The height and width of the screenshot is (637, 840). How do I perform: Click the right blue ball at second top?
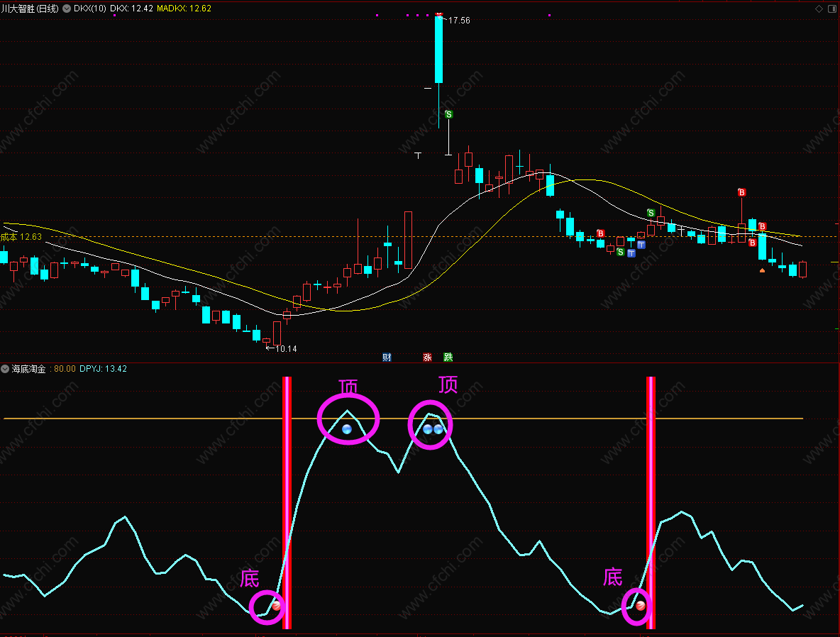pyautogui.click(x=438, y=429)
